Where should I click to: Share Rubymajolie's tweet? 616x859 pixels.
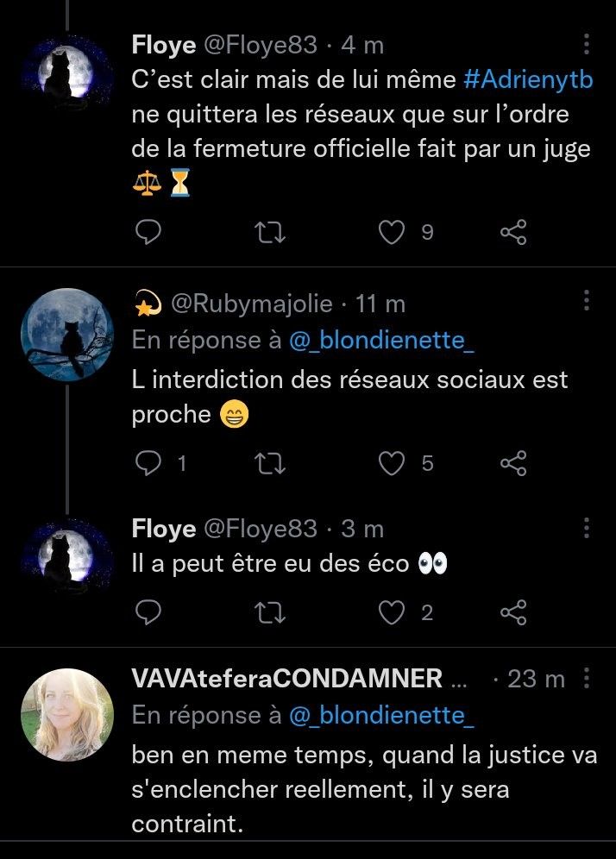pyautogui.click(x=513, y=464)
